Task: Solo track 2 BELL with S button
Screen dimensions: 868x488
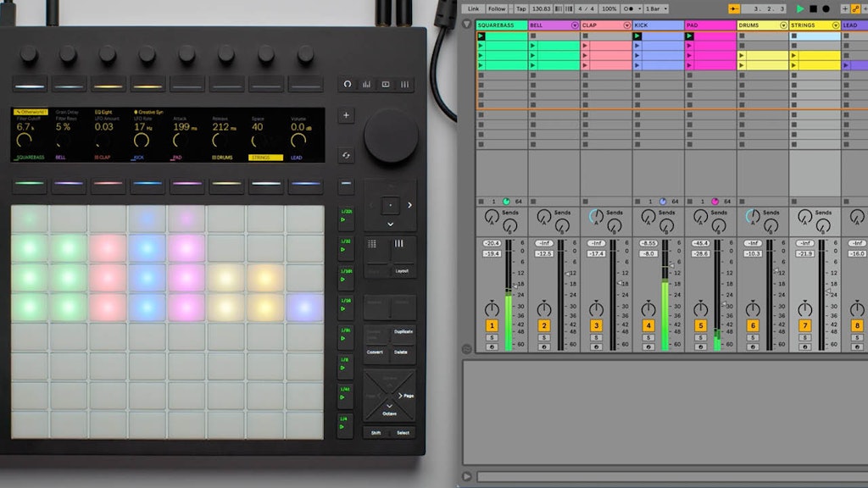Action: (x=543, y=338)
